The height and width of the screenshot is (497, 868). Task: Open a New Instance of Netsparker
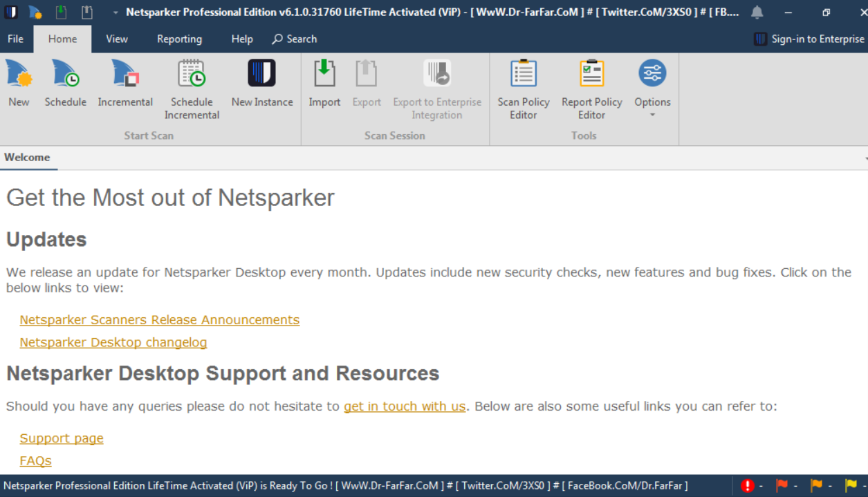262,83
